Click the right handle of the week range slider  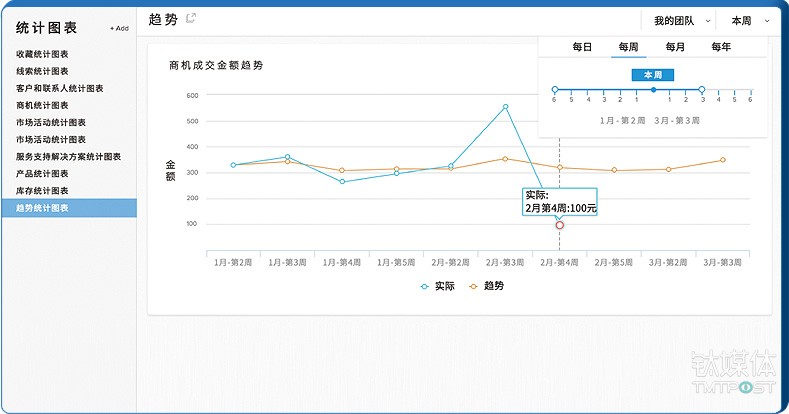702,90
